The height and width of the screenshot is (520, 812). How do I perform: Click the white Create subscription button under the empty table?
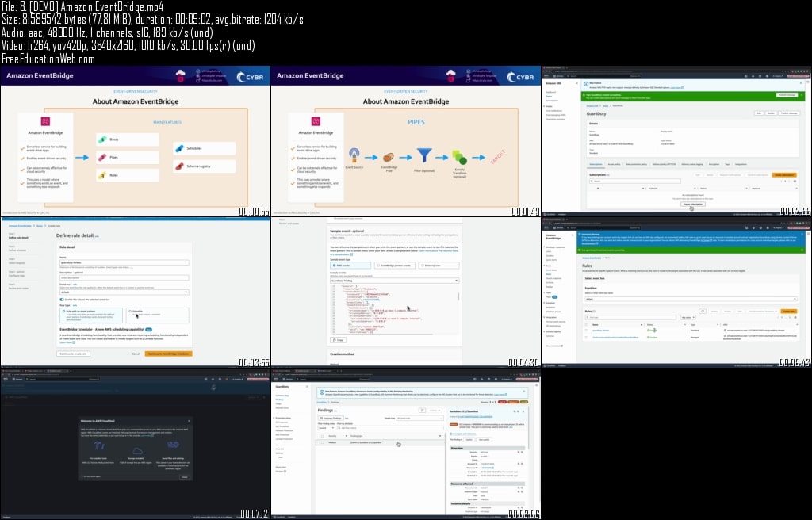[x=692, y=204]
